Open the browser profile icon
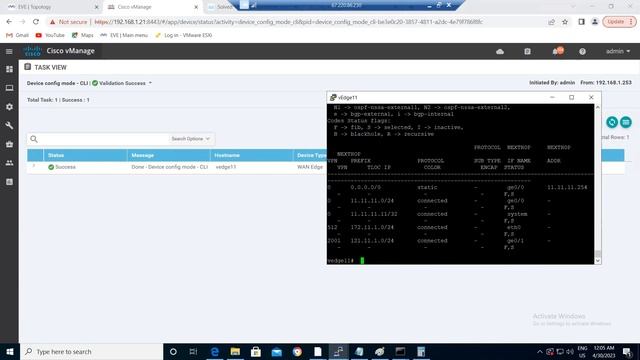Image resolution: width=640 pixels, height=360 pixels. pos(595,22)
